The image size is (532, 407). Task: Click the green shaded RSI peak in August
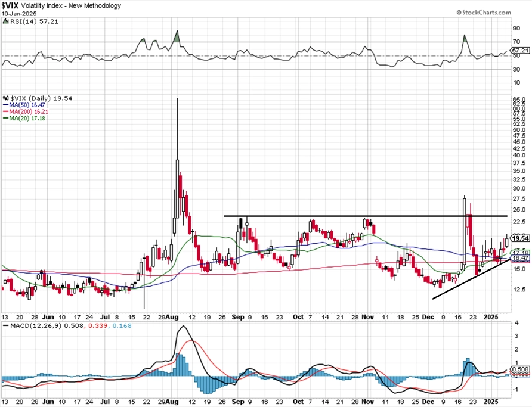(177, 36)
